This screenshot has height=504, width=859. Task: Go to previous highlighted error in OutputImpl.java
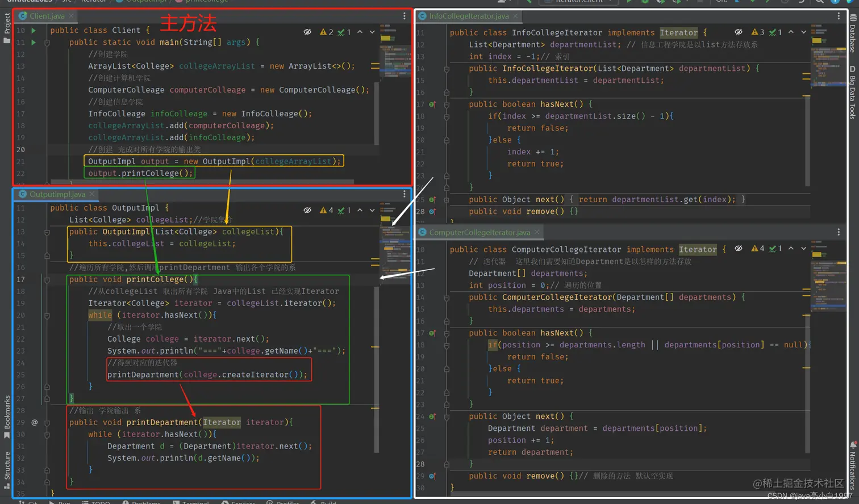pos(360,210)
